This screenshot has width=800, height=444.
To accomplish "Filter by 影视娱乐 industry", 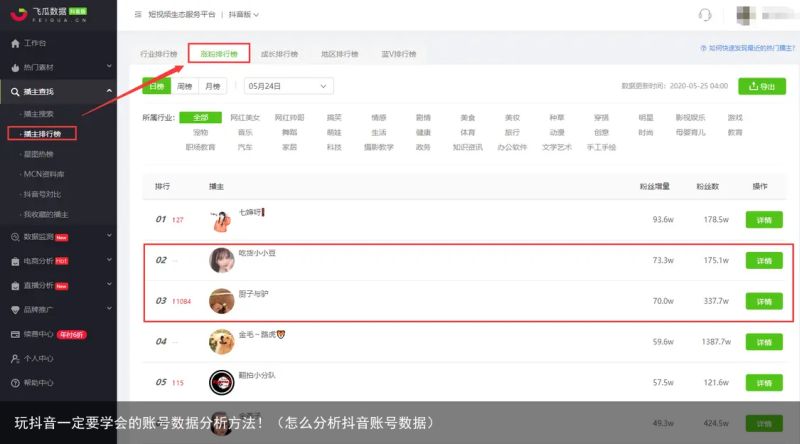I will (x=690, y=117).
